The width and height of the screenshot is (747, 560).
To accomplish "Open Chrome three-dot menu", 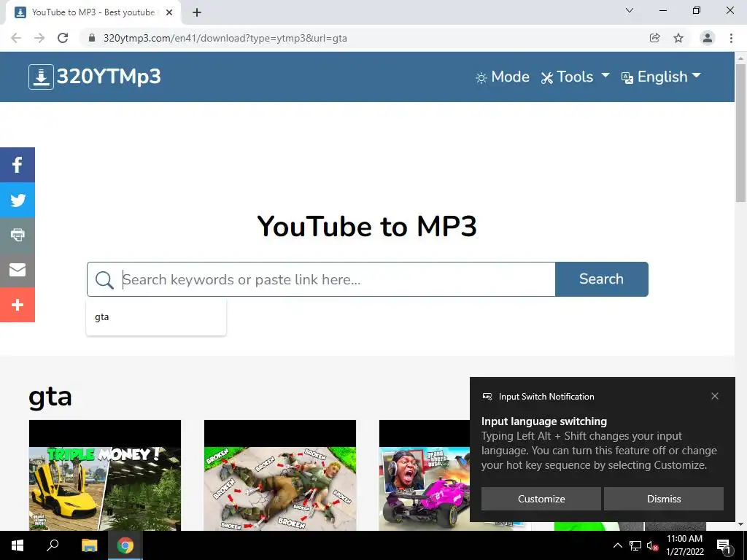I will (731, 38).
